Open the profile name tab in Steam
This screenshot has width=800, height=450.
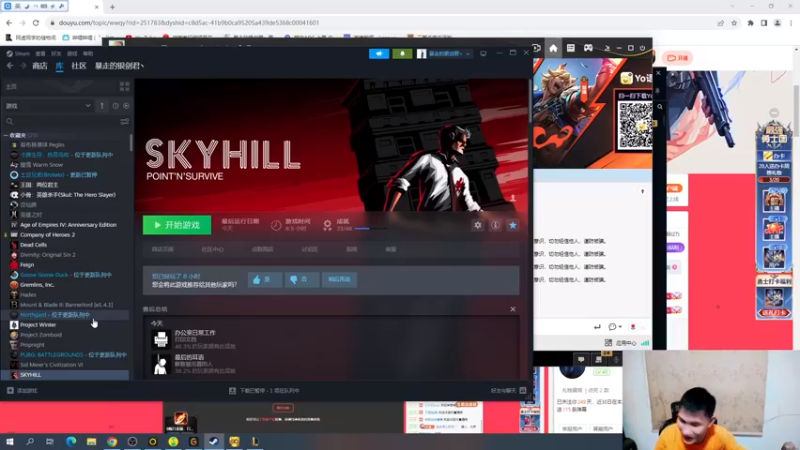pyautogui.click(x=119, y=66)
